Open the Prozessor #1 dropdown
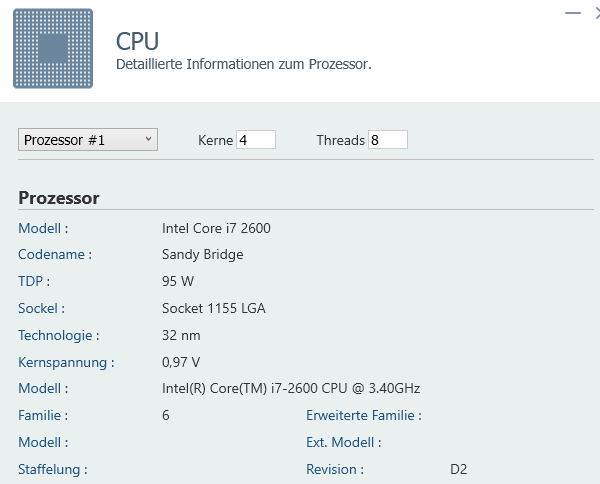 pyautogui.click(x=88, y=140)
